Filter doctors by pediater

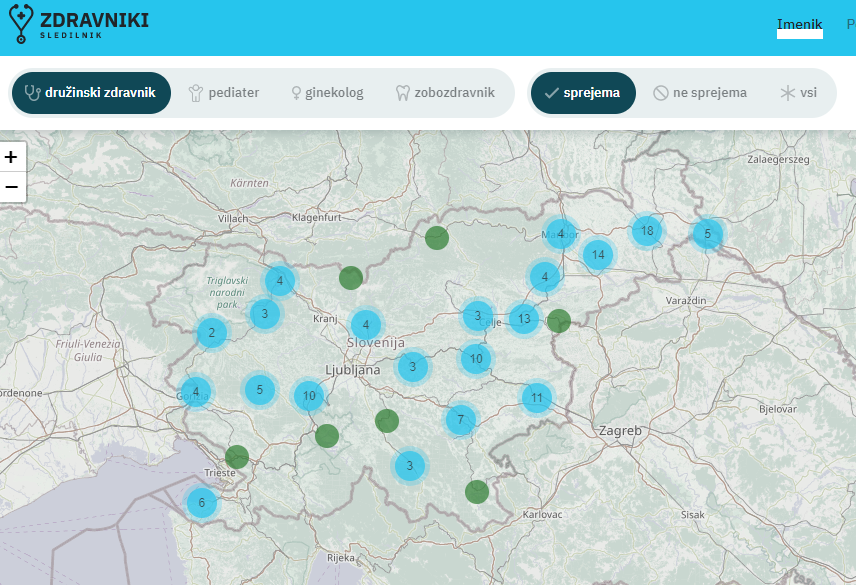(x=223, y=93)
